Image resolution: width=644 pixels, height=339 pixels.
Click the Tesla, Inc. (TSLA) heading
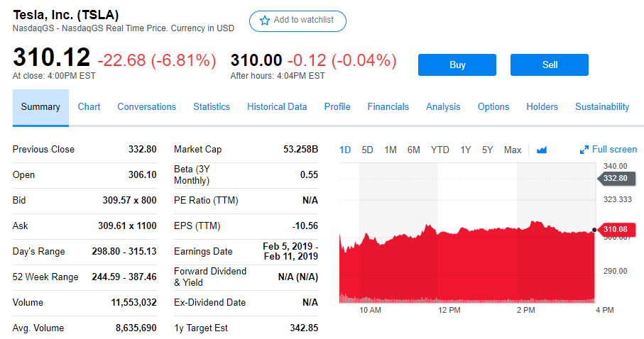pos(66,15)
